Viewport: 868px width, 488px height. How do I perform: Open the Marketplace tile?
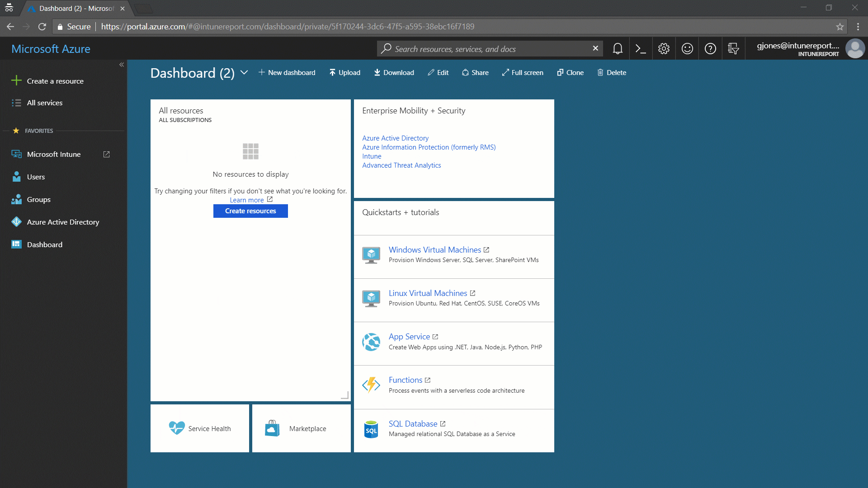(302, 428)
